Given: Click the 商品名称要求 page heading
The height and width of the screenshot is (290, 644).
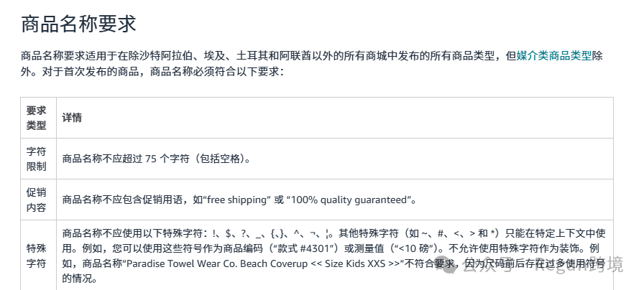Looking at the screenshot, I should click(78, 24).
